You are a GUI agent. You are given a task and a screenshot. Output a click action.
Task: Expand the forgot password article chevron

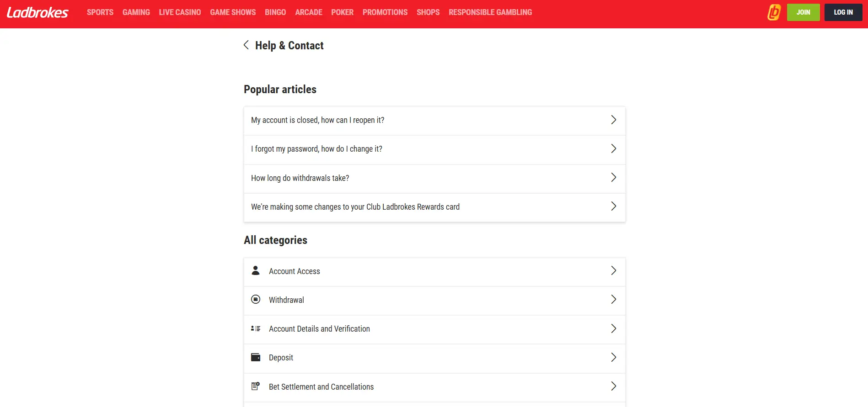coord(614,148)
